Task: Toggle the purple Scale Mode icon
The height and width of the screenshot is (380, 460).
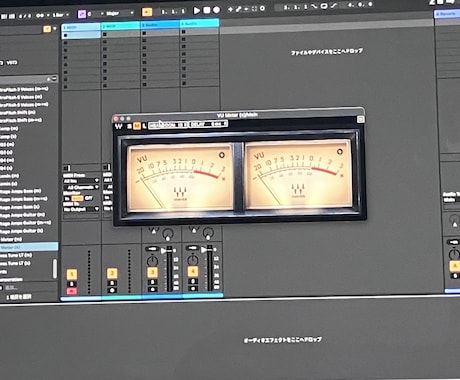Action: pyautogui.click(x=82, y=14)
